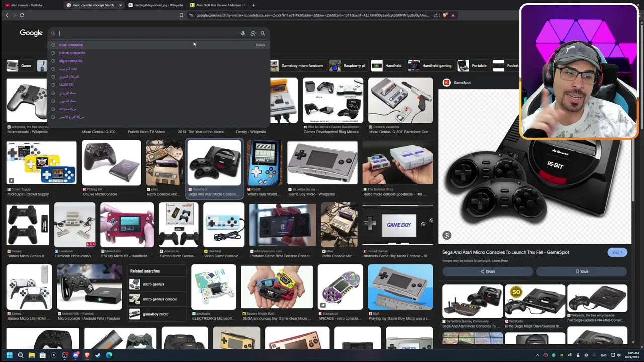Click the browser forward arrow
The image size is (644, 362).
pyautogui.click(x=14, y=15)
